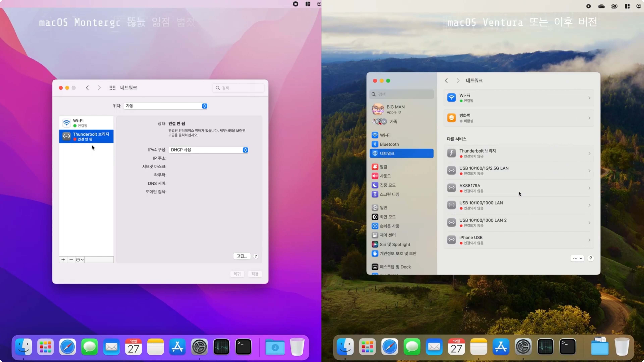Screen dimensions: 644x362
Task: Open the AX88179A service row
Action: coord(519,188)
